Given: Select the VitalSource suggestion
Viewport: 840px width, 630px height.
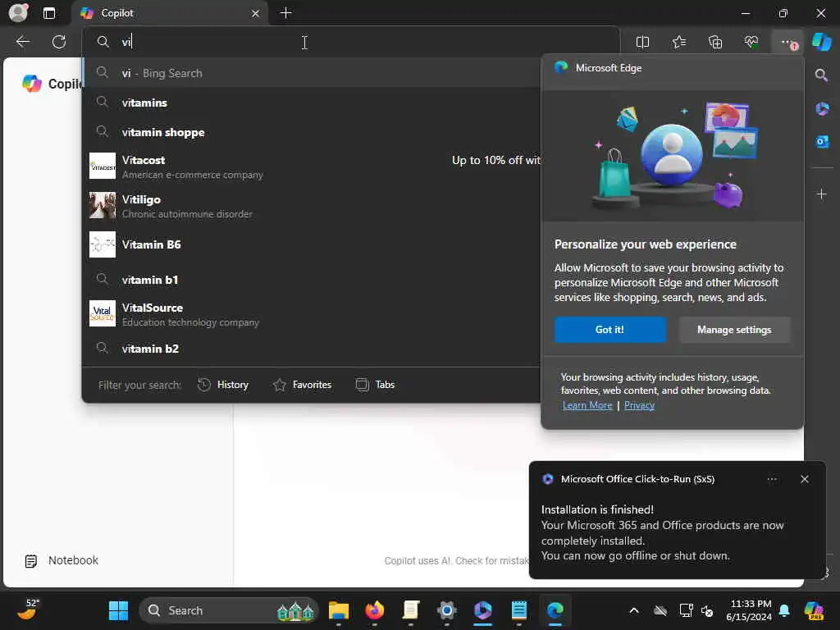Looking at the screenshot, I should pos(311,314).
